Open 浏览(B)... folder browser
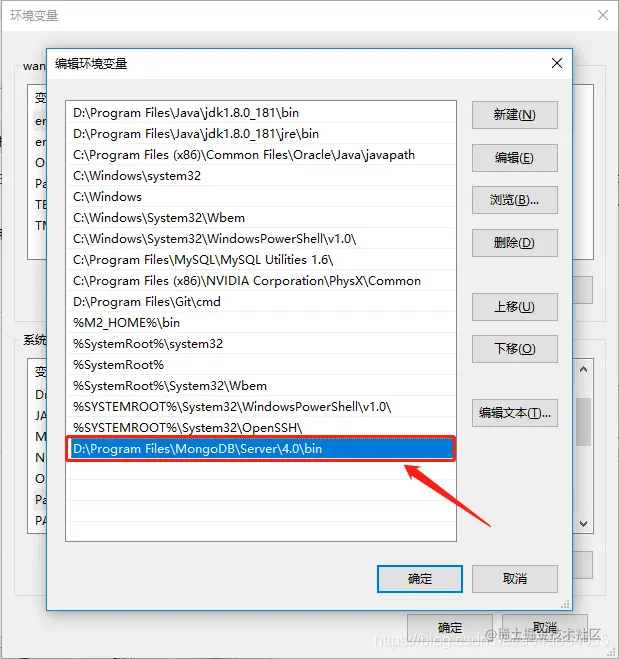 click(515, 200)
